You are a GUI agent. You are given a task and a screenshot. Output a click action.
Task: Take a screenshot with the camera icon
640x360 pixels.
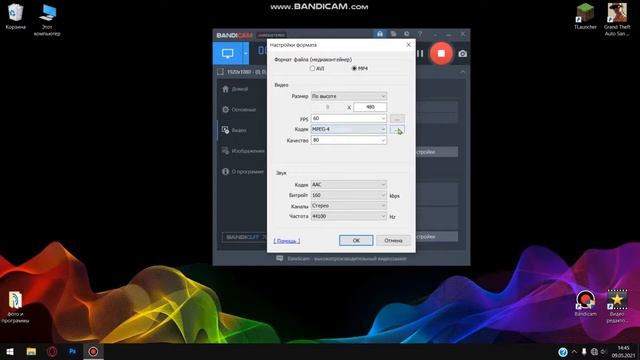(x=462, y=53)
